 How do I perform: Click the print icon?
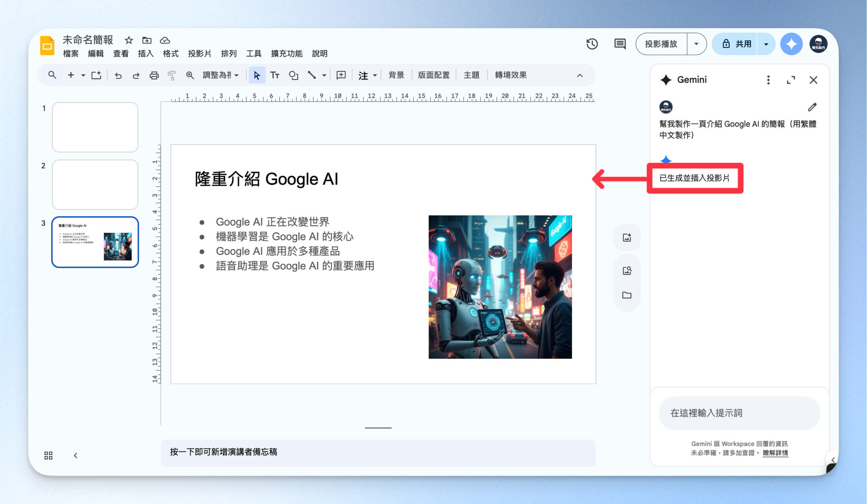(154, 75)
